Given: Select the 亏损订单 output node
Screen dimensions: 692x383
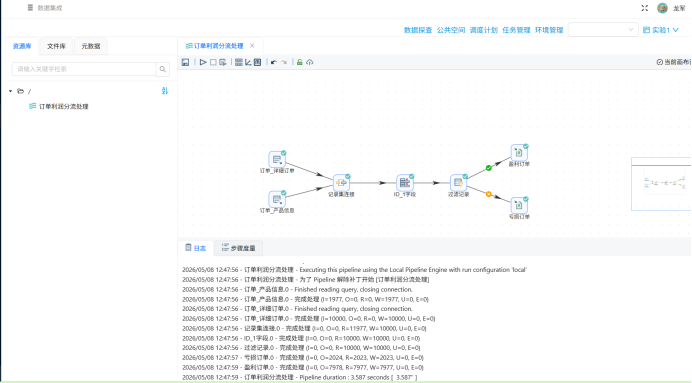Looking at the screenshot, I should click(519, 205).
